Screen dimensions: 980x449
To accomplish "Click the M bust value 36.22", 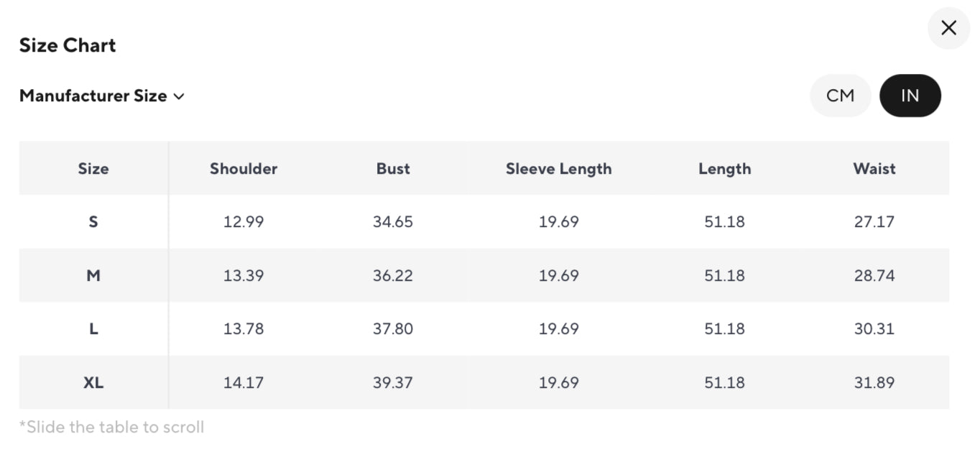I will (x=393, y=275).
